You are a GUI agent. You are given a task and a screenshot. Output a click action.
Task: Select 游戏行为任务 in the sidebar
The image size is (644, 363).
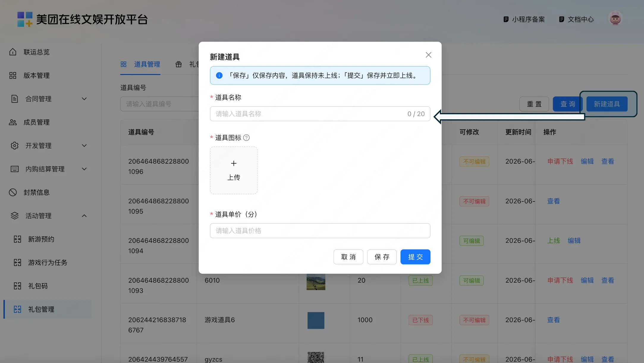[48, 262]
